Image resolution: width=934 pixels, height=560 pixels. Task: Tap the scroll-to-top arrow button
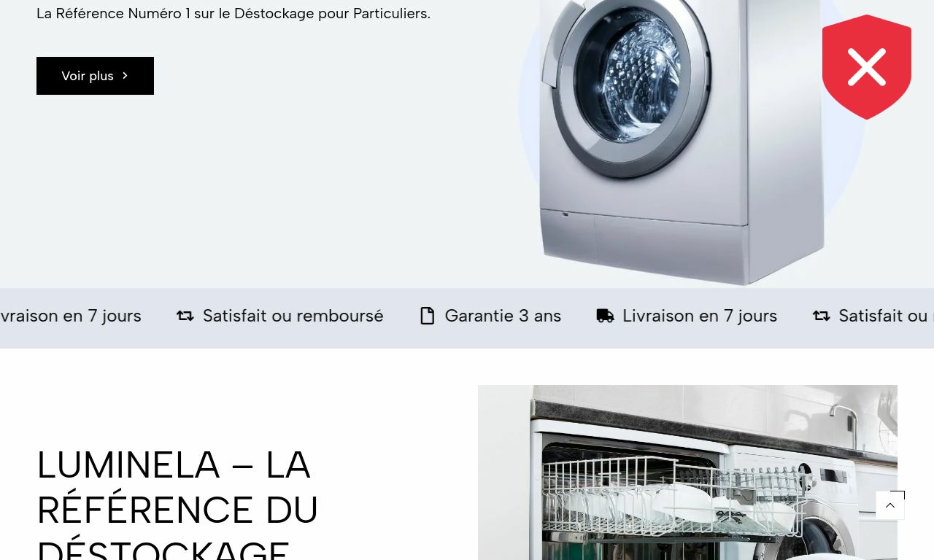(x=890, y=505)
